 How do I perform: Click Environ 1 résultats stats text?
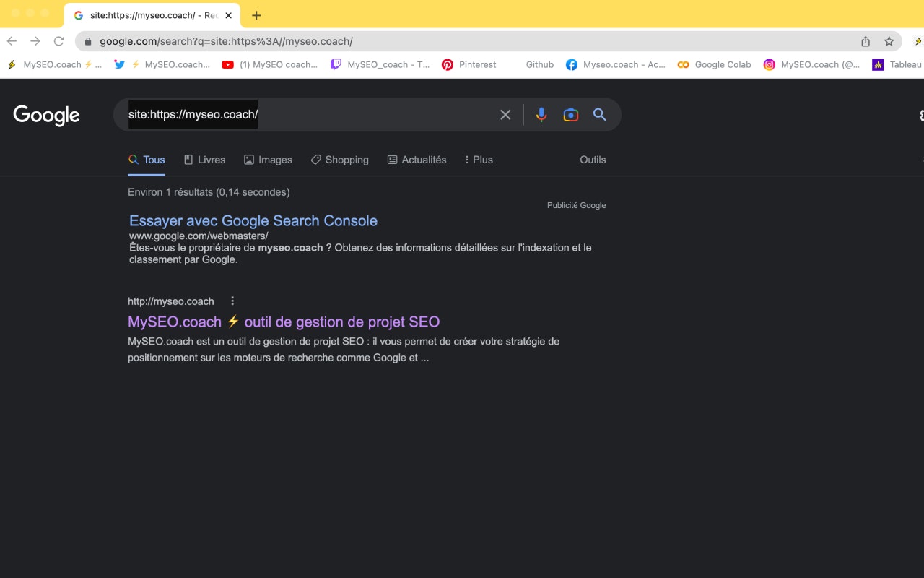[x=209, y=192]
